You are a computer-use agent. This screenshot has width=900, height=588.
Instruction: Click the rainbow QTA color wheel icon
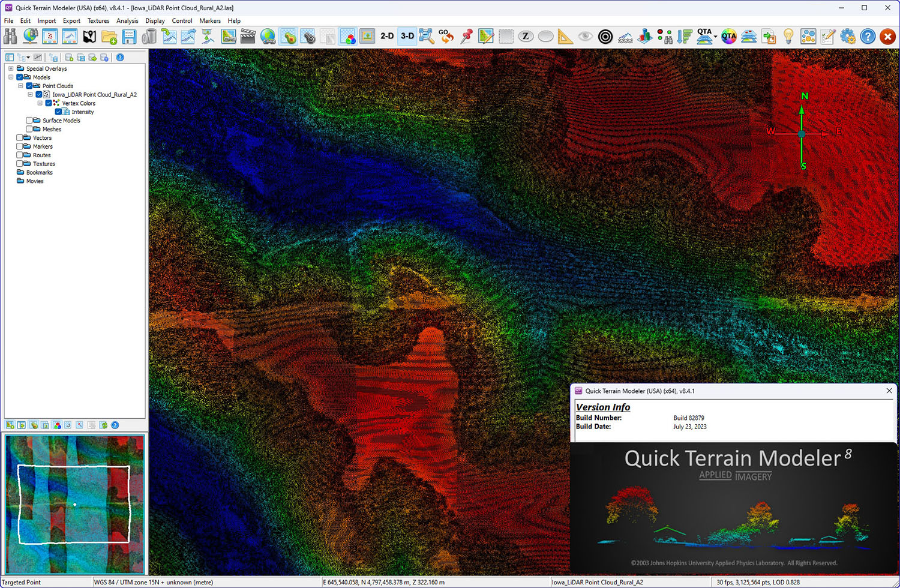(729, 37)
